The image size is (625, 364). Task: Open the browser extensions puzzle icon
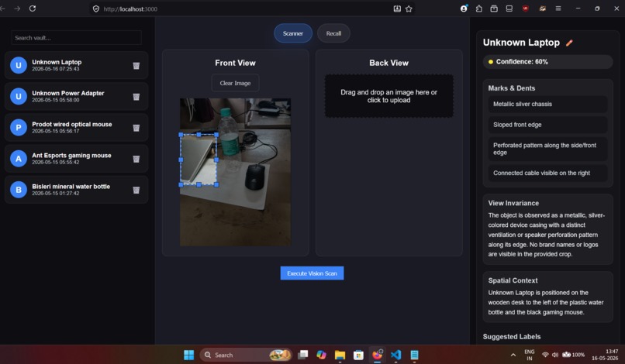pyautogui.click(x=478, y=9)
